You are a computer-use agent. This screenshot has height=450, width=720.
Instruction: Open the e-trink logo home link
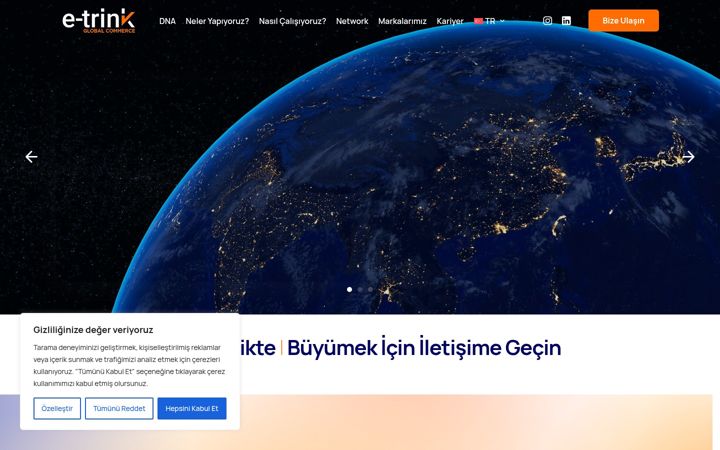pos(99,21)
